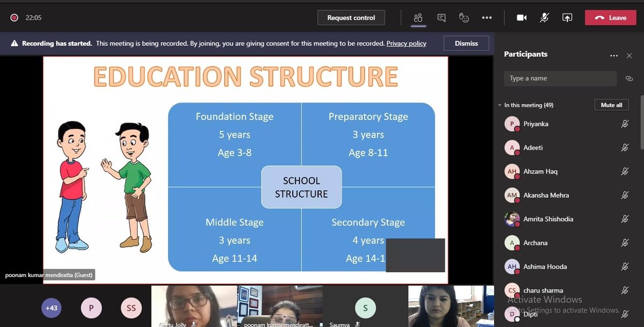
Task: Click the presenter name label on slide
Action: click(x=49, y=275)
